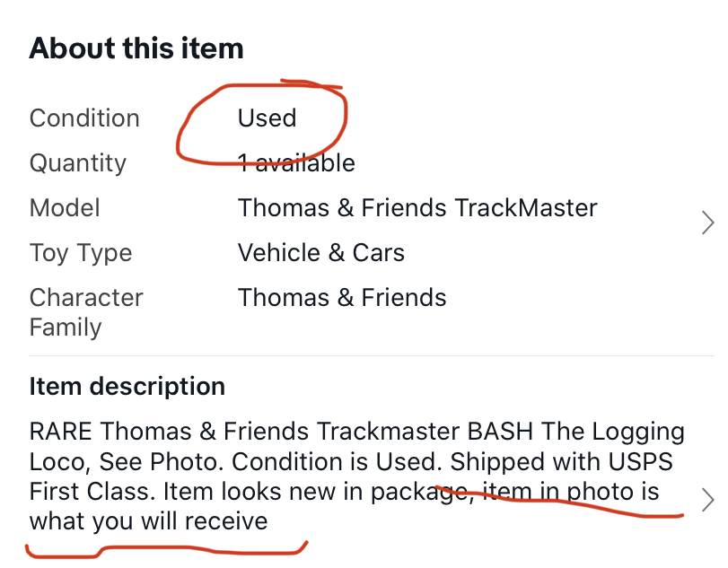Click the Vehicle & Cars value
Image resolution: width=728 pixels, height=568 pixels.
point(320,253)
